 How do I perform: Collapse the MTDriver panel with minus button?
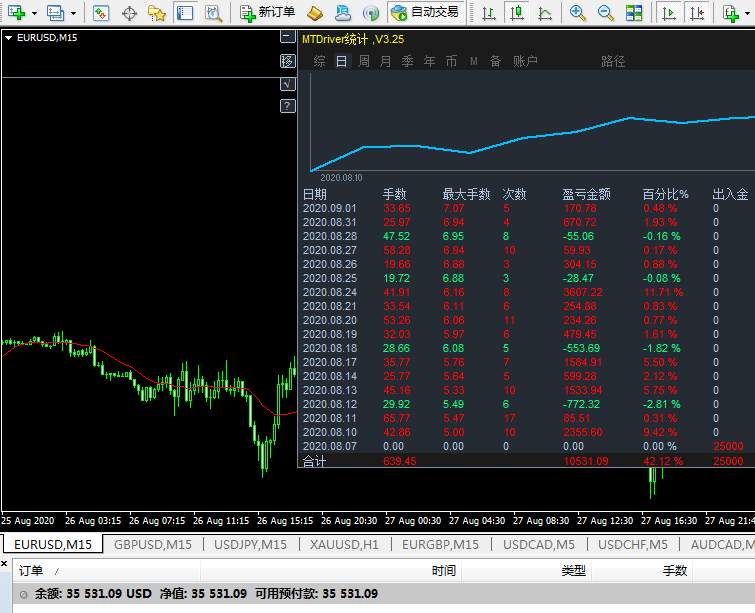click(x=287, y=37)
